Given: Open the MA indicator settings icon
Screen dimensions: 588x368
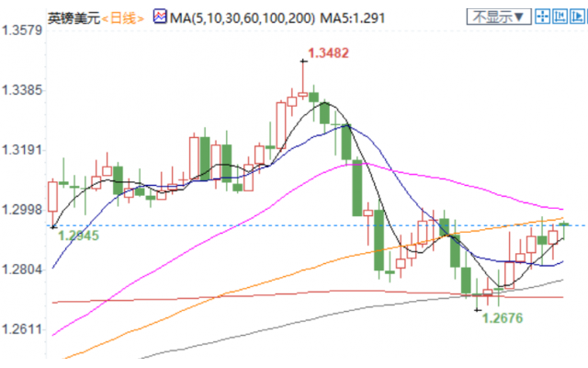Looking at the screenshot, I should point(160,17).
